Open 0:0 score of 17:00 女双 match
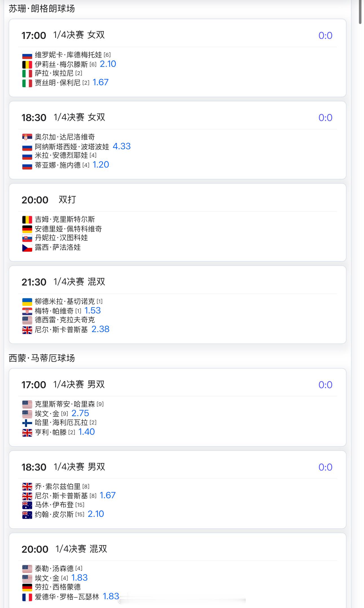The width and height of the screenshot is (364, 608). [325, 36]
